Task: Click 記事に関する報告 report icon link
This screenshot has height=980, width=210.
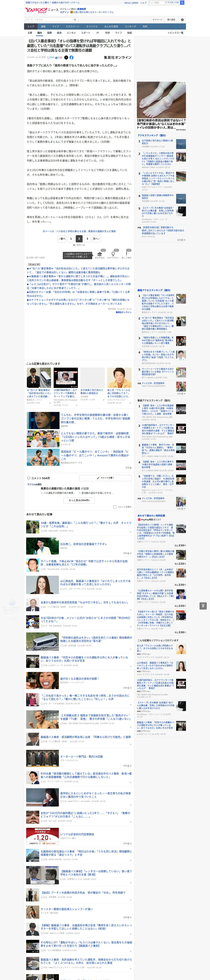Action: tap(35, 258)
